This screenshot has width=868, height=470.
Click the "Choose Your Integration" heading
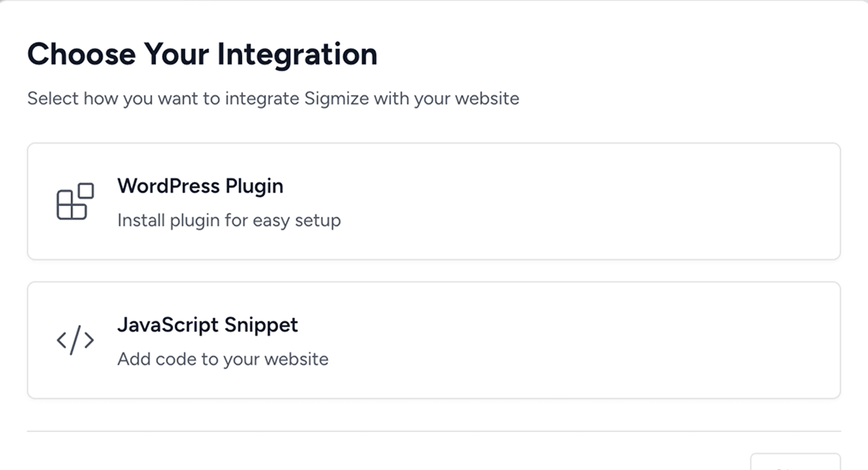(202, 54)
